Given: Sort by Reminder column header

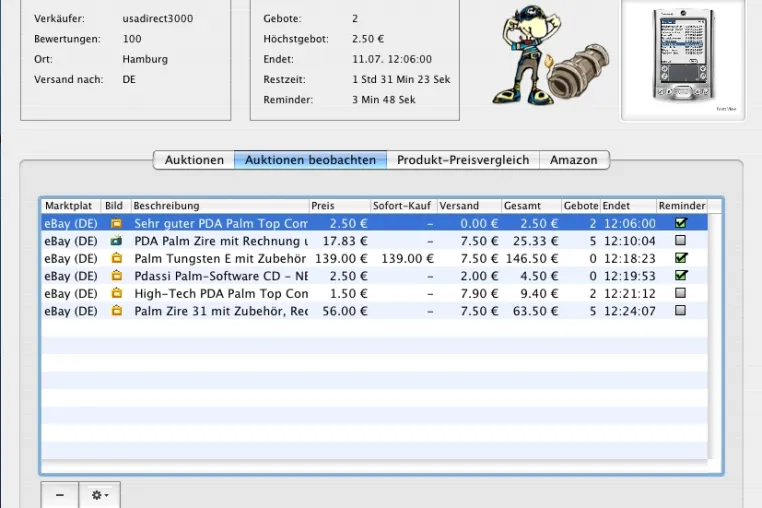Looking at the screenshot, I should [682, 206].
